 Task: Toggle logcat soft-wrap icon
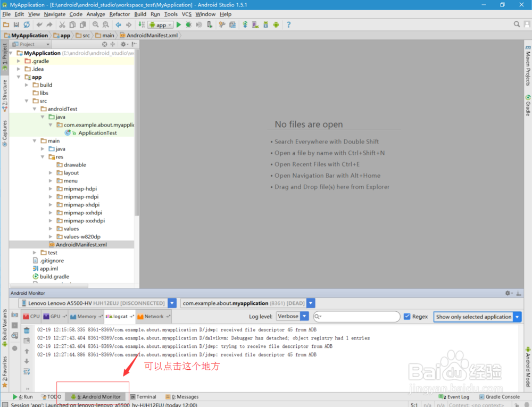tap(27, 372)
